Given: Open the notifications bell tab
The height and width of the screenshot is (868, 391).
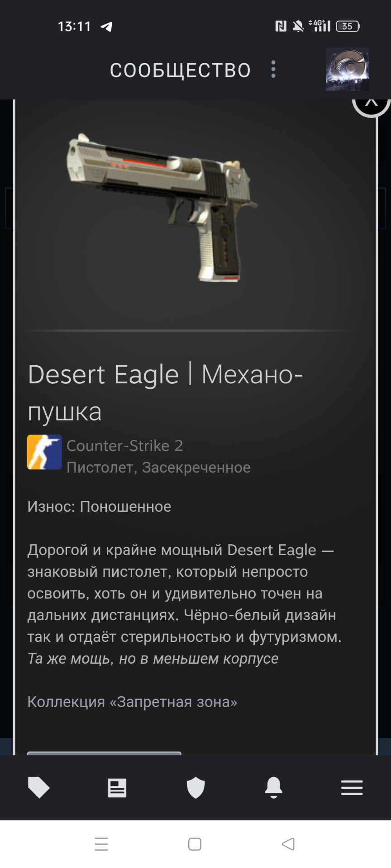Looking at the screenshot, I should click(x=274, y=788).
